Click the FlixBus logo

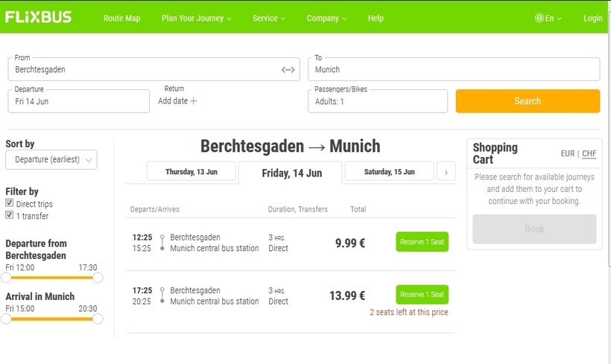(x=38, y=17)
